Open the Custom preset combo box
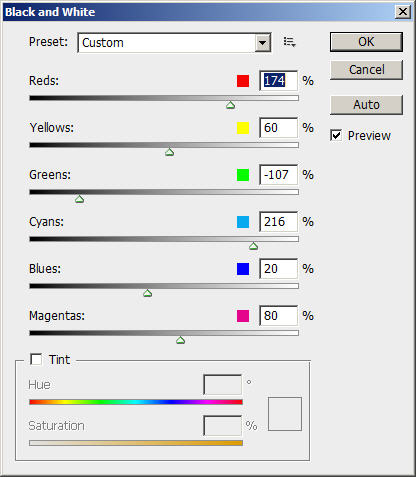Screen dimensions: 416x477 174,43
